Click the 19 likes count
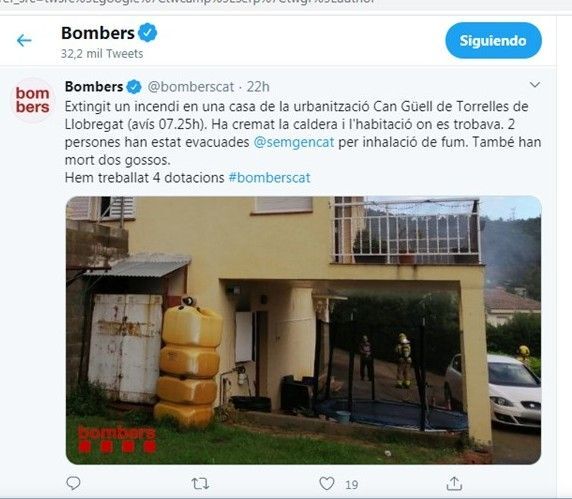The height and width of the screenshot is (499, 572). [x=351, y=485]
